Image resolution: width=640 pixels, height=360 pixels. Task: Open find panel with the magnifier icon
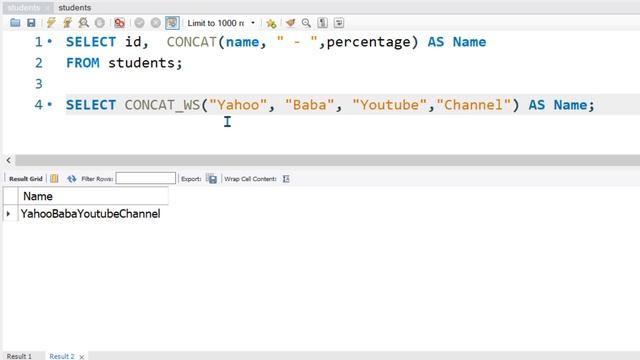tap(306, 23)
